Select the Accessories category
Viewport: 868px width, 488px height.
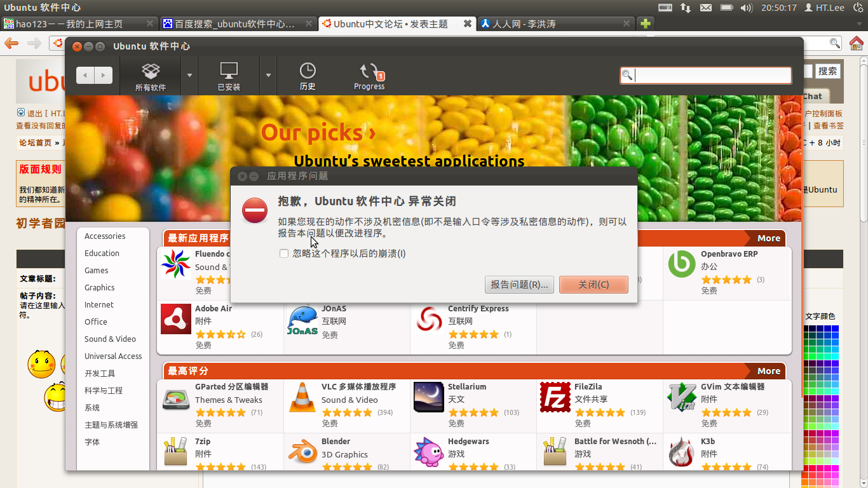point(105,236)
